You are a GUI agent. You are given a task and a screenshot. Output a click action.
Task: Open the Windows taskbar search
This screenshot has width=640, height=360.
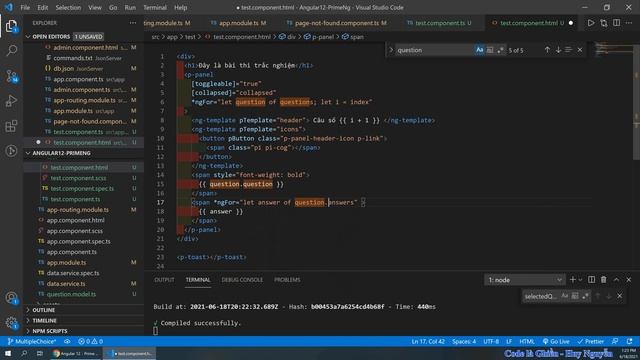(24, 353)
